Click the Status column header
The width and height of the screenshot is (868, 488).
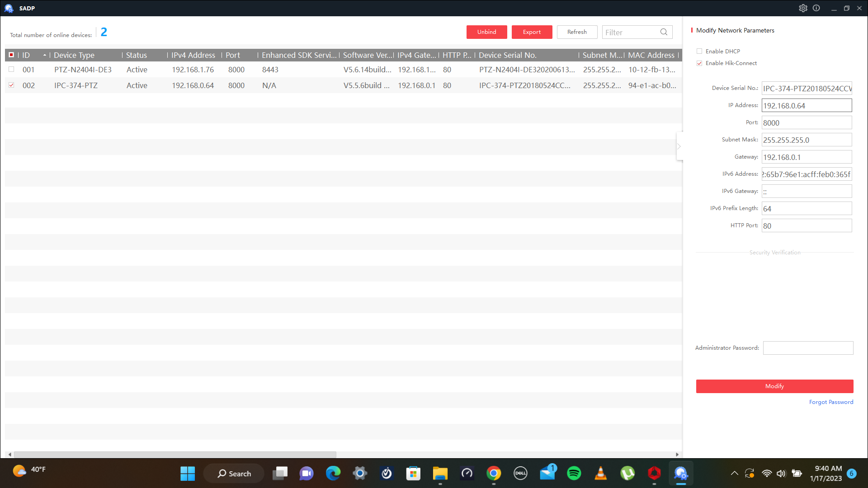click(x=137, y=55)
